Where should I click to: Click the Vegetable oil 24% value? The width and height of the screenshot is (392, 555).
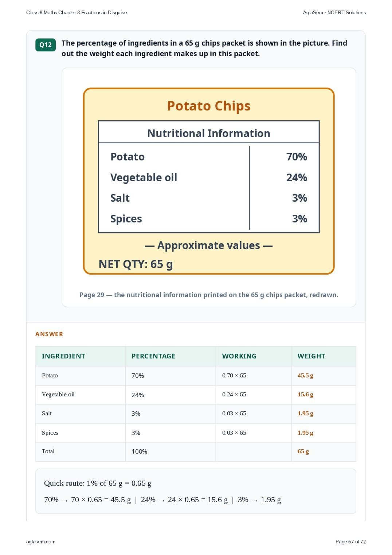tap(297, 178)
